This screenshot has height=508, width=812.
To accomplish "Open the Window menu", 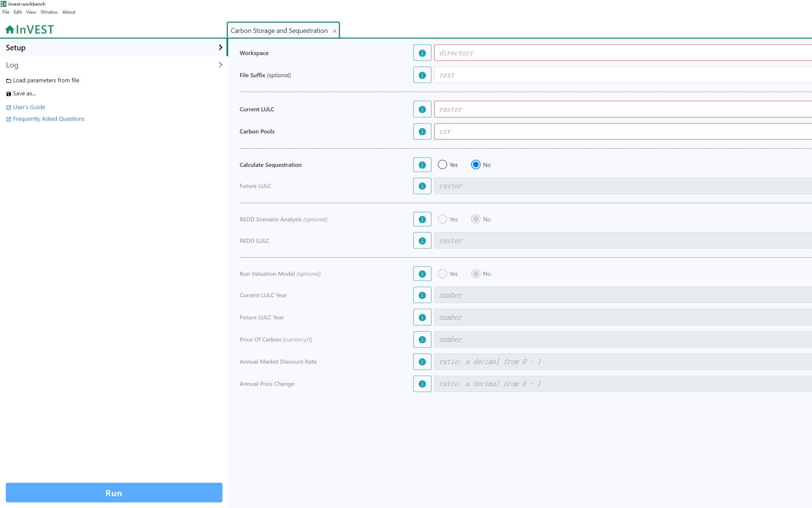I will tap(49, 12).
